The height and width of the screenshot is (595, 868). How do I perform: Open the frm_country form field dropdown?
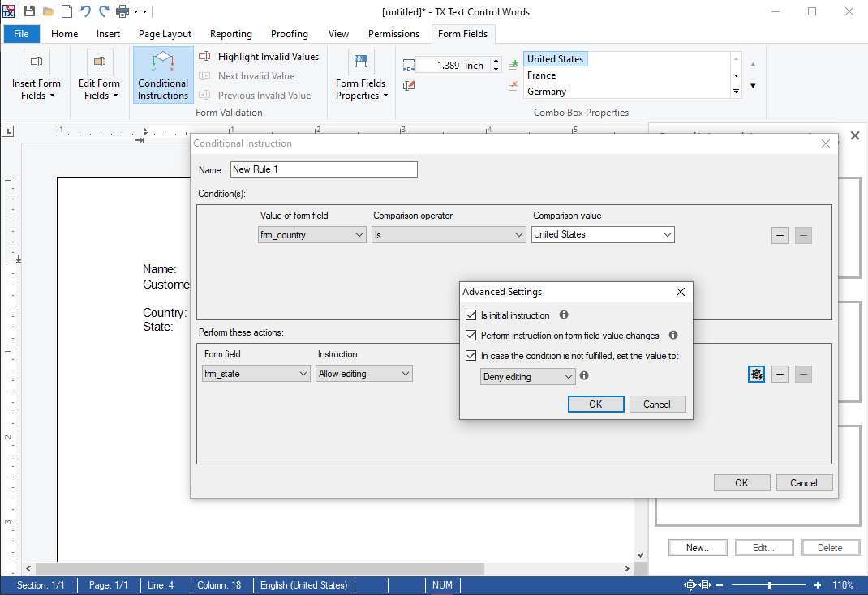(x=312, y=235)
